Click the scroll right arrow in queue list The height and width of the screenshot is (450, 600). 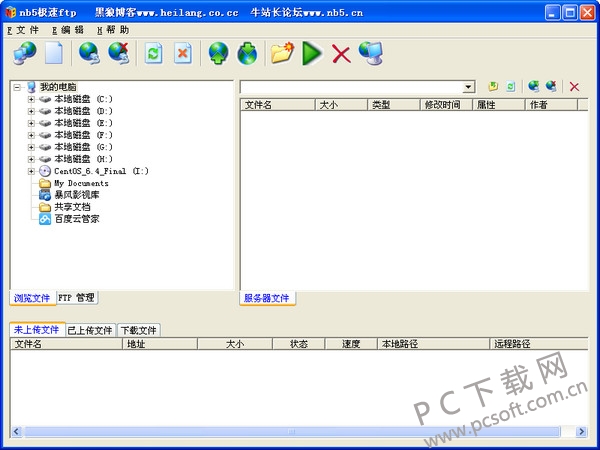pos(582,432)
